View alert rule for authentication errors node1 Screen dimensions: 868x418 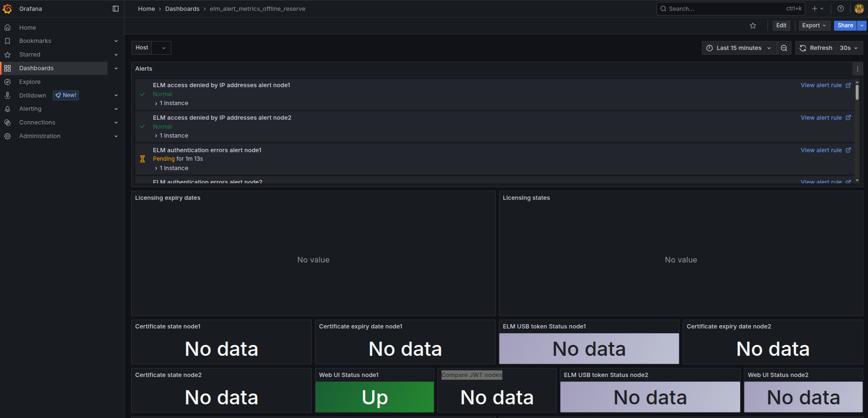826,150
